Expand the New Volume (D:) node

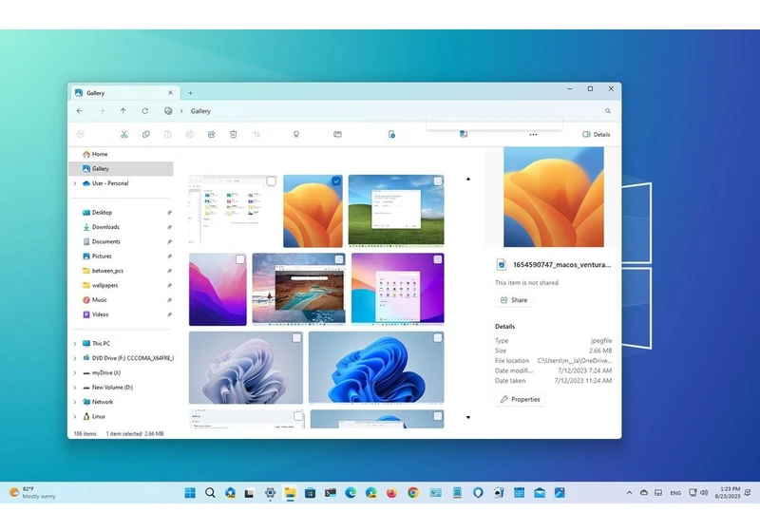click(75, 388)
